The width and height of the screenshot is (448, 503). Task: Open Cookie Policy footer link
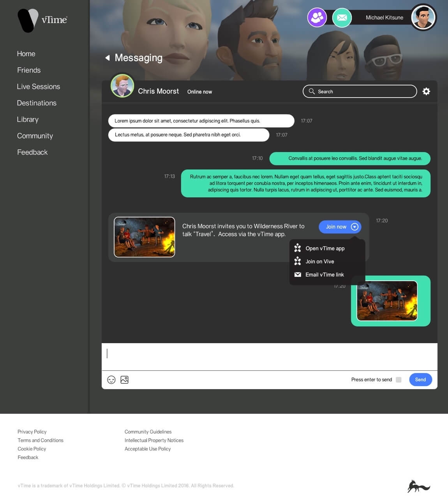pos(32,449)
